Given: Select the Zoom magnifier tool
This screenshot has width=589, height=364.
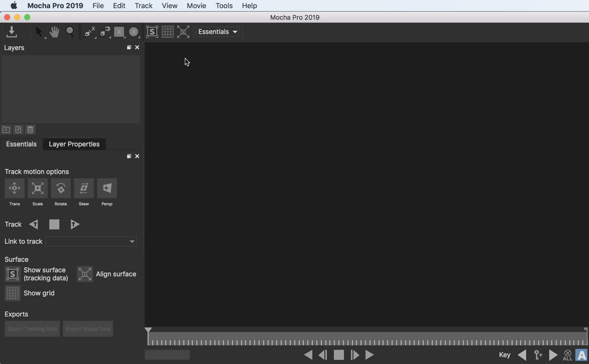Looking at the screenshot, I should click(x=70, y=32).
